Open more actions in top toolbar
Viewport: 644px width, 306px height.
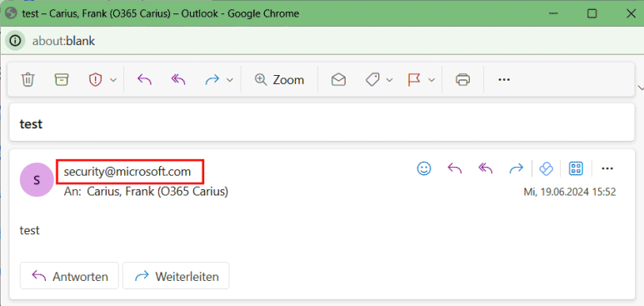click(504, 79)
